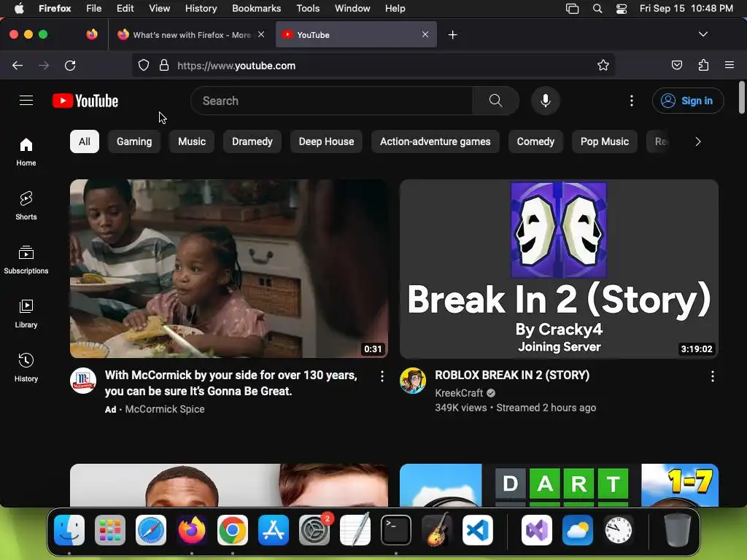Open Firefox application menu
Image resolution: width=747 pixels, height=560 pixels.
pyautogui.click(x=729, y=65)
